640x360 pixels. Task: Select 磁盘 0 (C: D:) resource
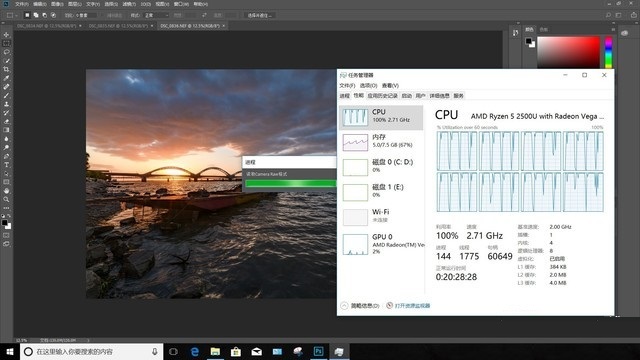pos(381,166)
